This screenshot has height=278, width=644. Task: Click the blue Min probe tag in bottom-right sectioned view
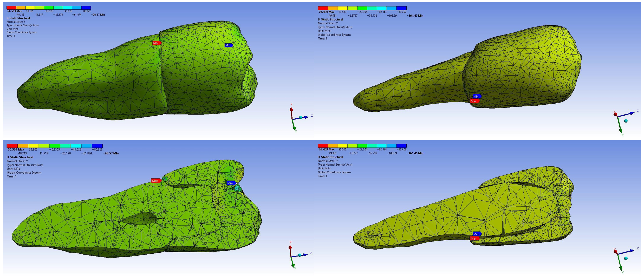tap(477, 234)
